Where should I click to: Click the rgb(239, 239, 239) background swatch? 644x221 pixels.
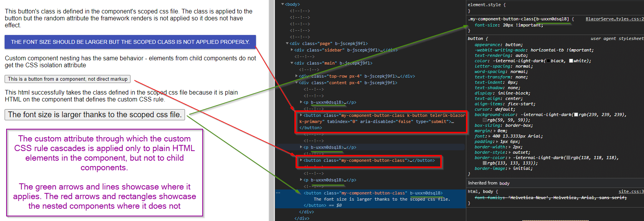[576, 115]
